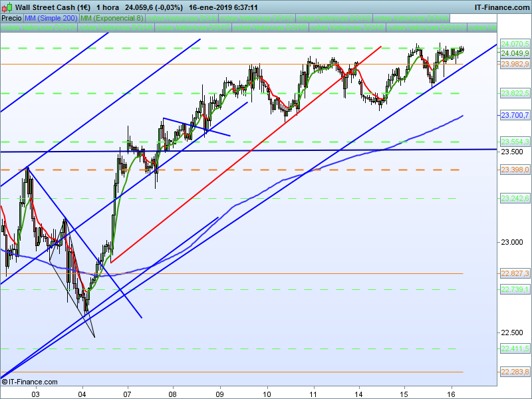532x399 pixels.
Task: Click the 22.827,3 orange price label
Action: tap(515, 273)
